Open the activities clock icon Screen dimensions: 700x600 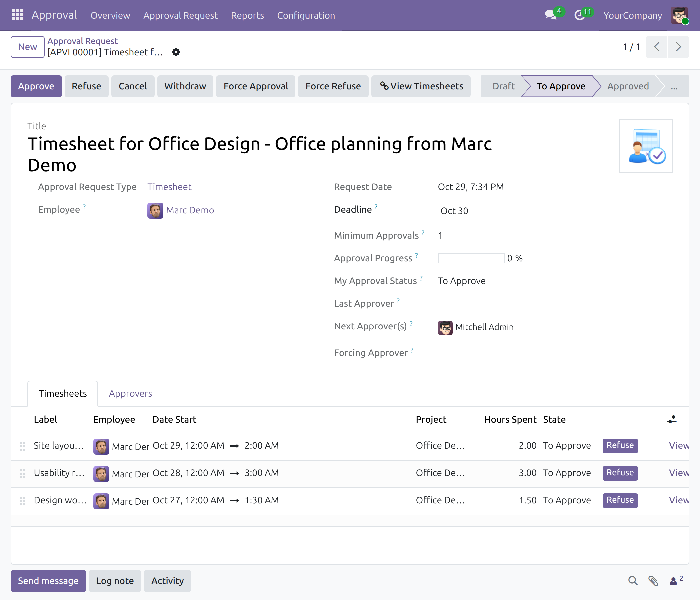point(580,15)
